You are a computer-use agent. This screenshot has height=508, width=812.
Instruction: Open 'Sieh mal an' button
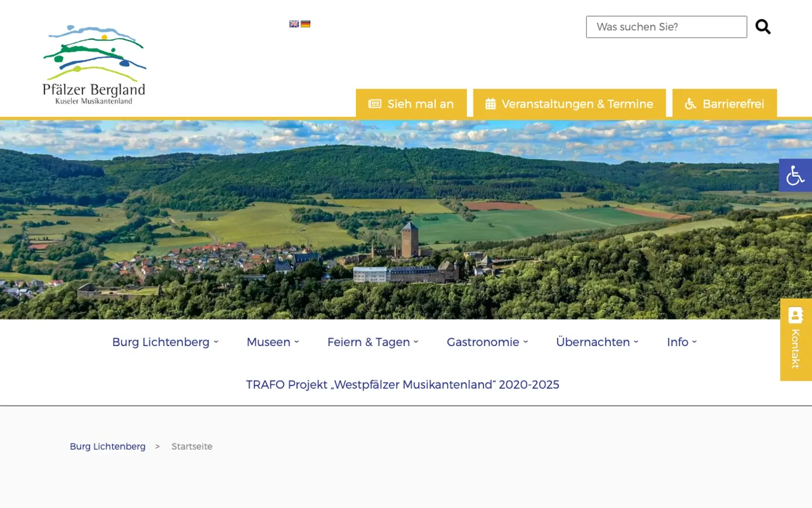(x=411, y=104)
